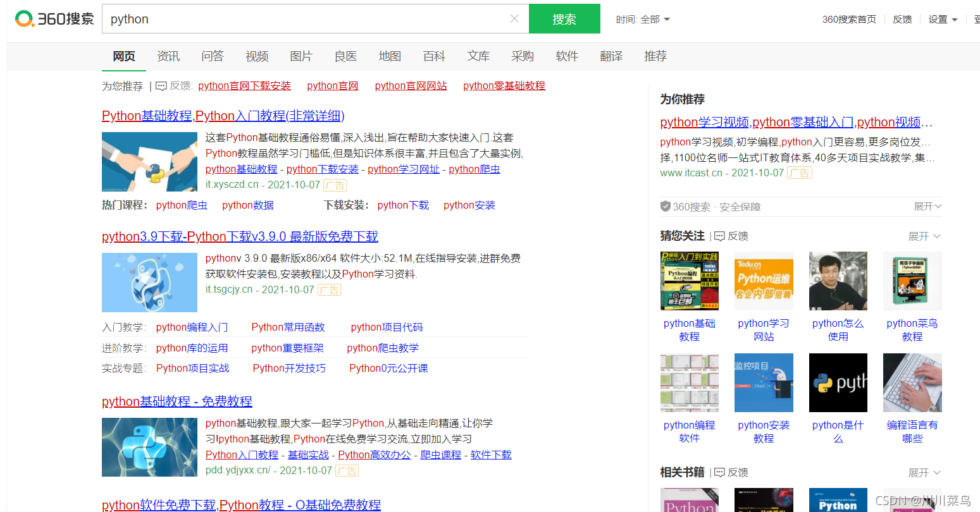
Task: Switch to the 软件 tab
Action: pos(567,56)
